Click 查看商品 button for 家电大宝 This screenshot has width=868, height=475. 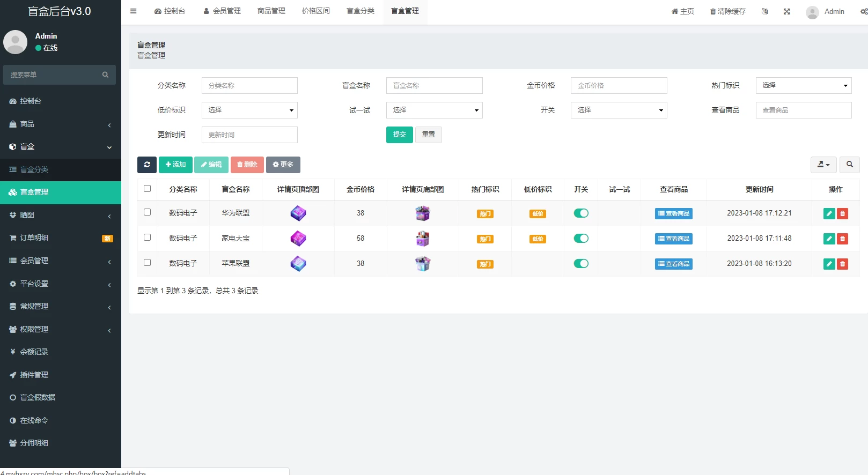coord(673,239)
